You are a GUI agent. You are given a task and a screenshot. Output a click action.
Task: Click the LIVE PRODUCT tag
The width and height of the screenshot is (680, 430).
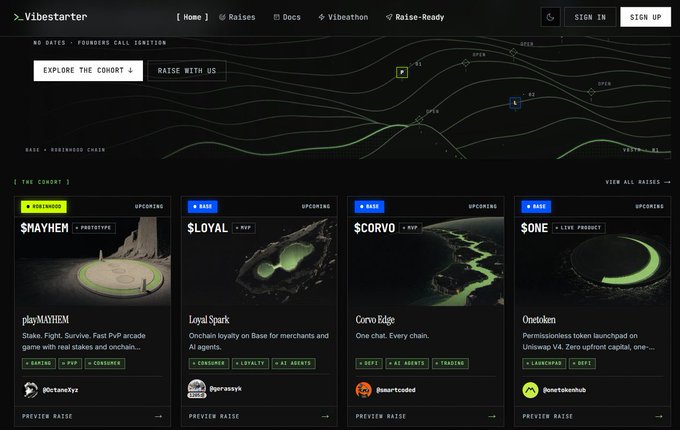579,228
